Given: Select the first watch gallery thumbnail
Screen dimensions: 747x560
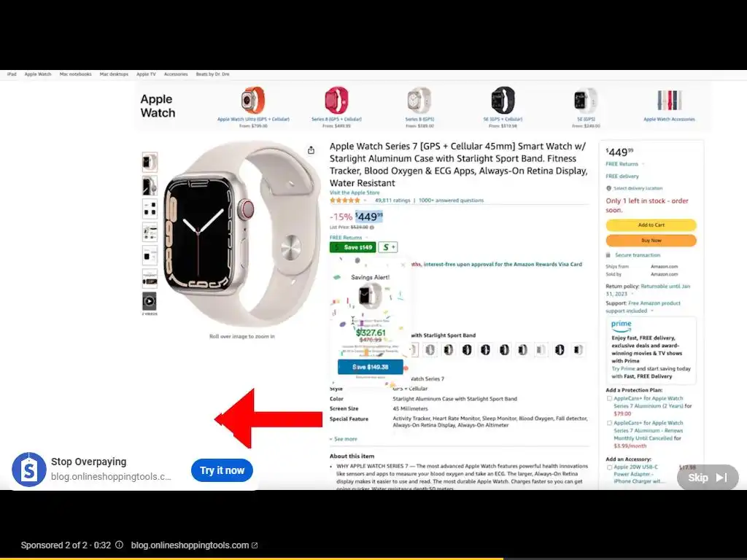Looking at the screenshot, I should coord(150,162).
